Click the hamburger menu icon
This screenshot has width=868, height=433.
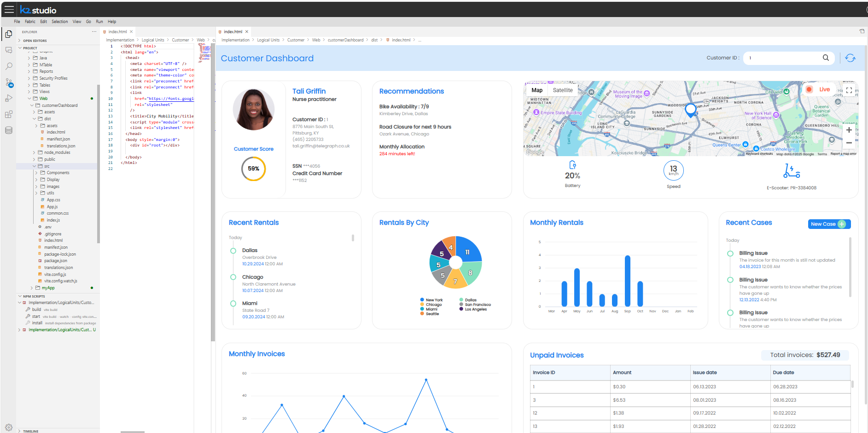pos(9,10)
